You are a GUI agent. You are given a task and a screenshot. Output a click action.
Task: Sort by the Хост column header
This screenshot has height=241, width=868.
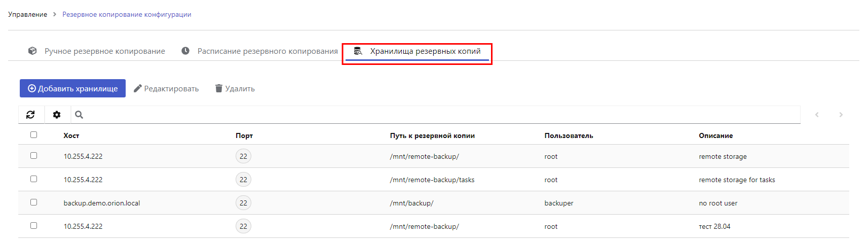[x=71, y=135]
